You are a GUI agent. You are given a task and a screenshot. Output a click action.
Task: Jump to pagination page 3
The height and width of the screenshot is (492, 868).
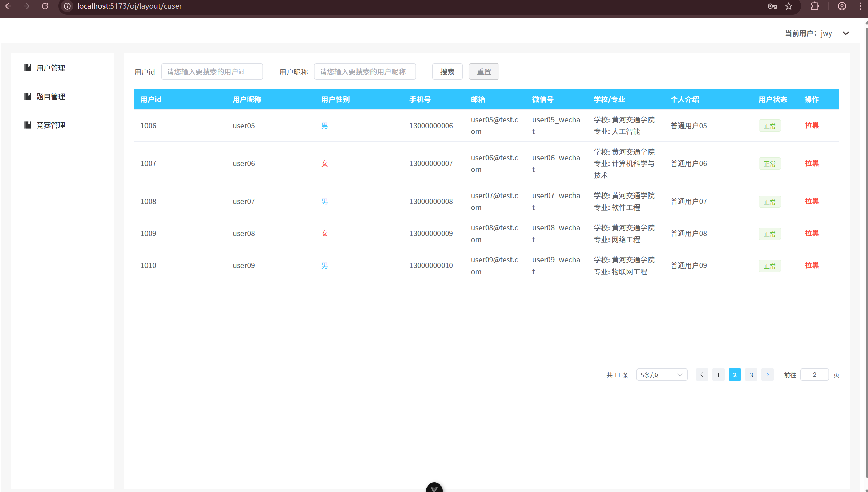(751, 375)
